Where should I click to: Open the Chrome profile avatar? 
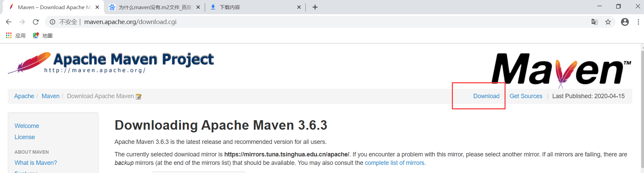[625, 22]
